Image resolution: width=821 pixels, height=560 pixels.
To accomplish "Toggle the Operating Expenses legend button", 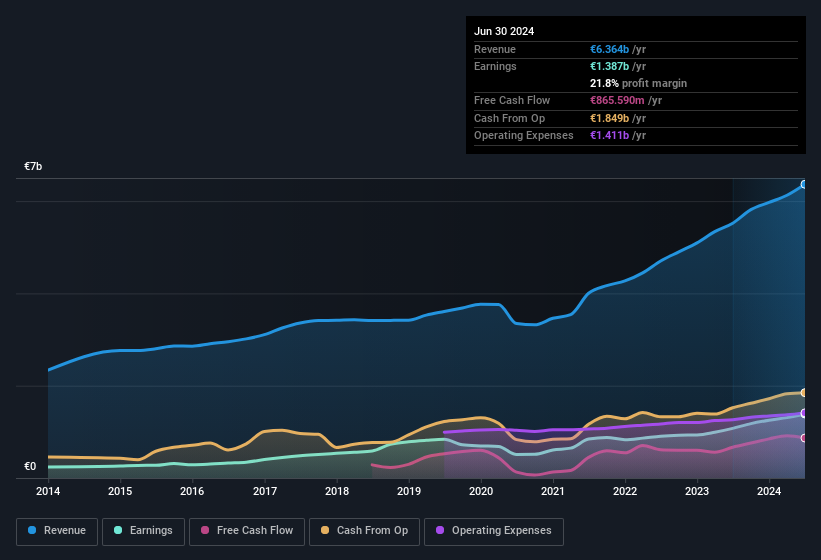I will pos(494,532).
